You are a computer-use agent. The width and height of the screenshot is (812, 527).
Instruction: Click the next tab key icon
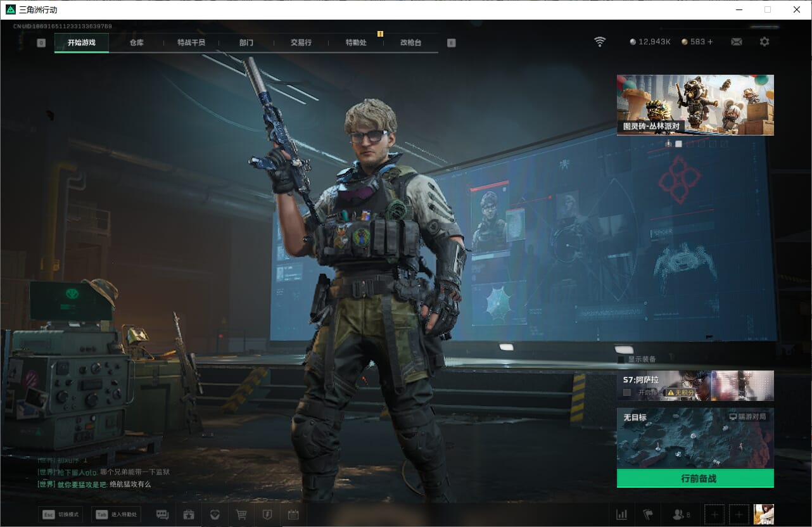(451, 43)
